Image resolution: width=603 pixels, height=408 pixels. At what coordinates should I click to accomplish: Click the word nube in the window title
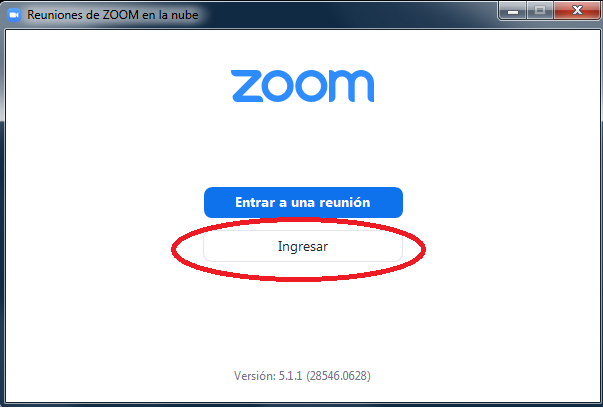pos(185,15)
